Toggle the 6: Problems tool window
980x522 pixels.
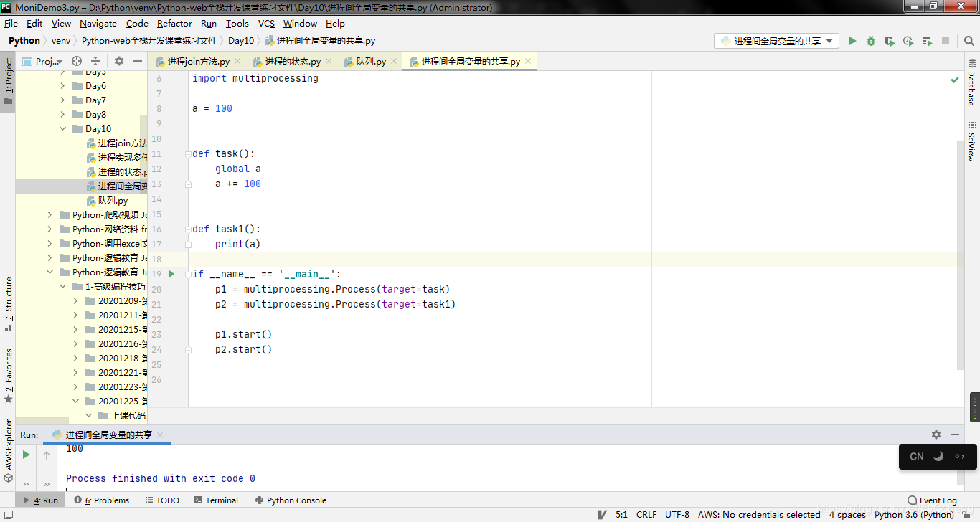(x=102, y=500)
